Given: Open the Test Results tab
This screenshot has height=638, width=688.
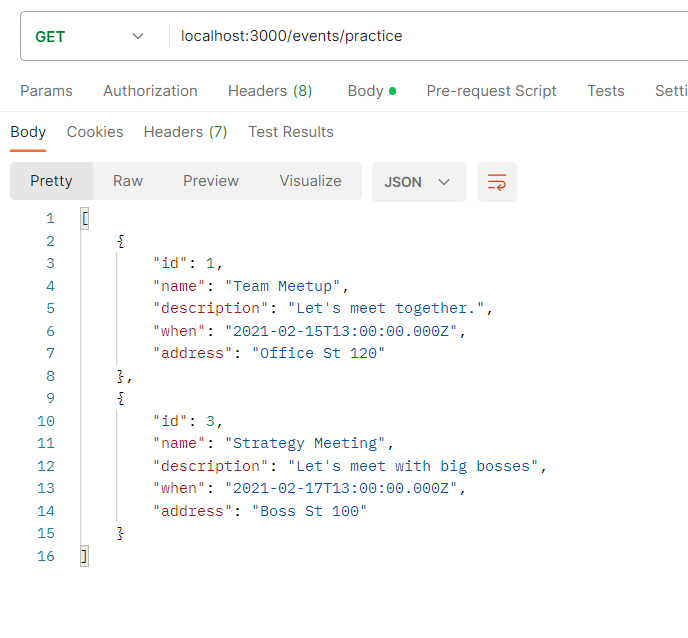Looking at the screenshot, I should tap(290, 132).
